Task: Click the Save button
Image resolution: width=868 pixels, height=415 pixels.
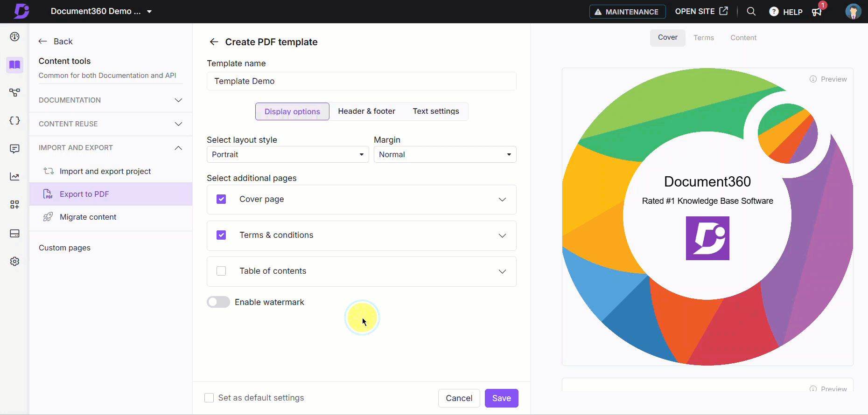Action: click(x=501, y=398)
